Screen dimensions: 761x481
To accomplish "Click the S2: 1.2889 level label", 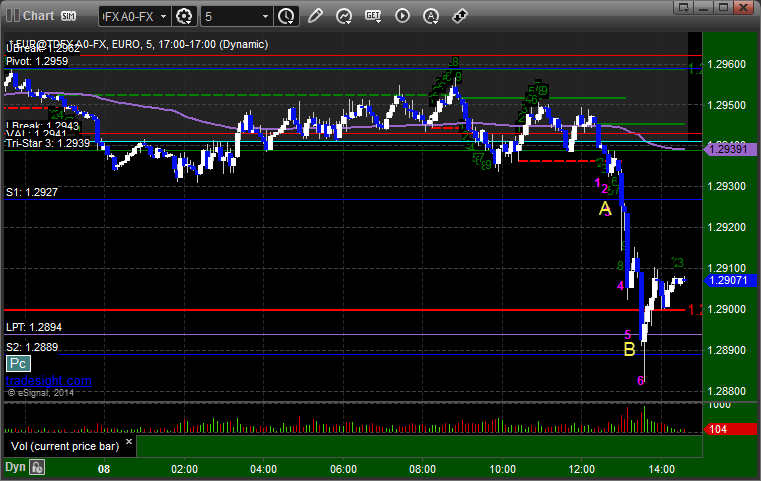I will (32, 347).
